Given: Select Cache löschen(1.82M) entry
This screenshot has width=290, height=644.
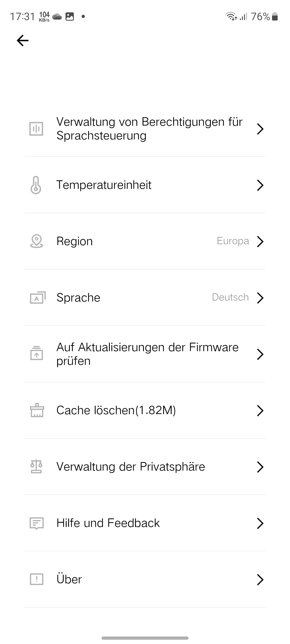Looking at the screenshot, I should click(x=116, y=410).
